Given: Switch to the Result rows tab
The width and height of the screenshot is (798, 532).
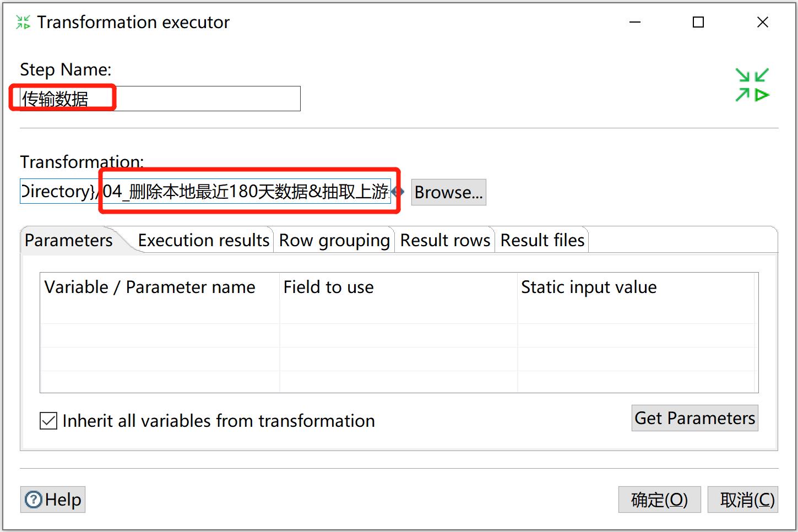Looking at the screenshot, I should (x=445, y=240).
